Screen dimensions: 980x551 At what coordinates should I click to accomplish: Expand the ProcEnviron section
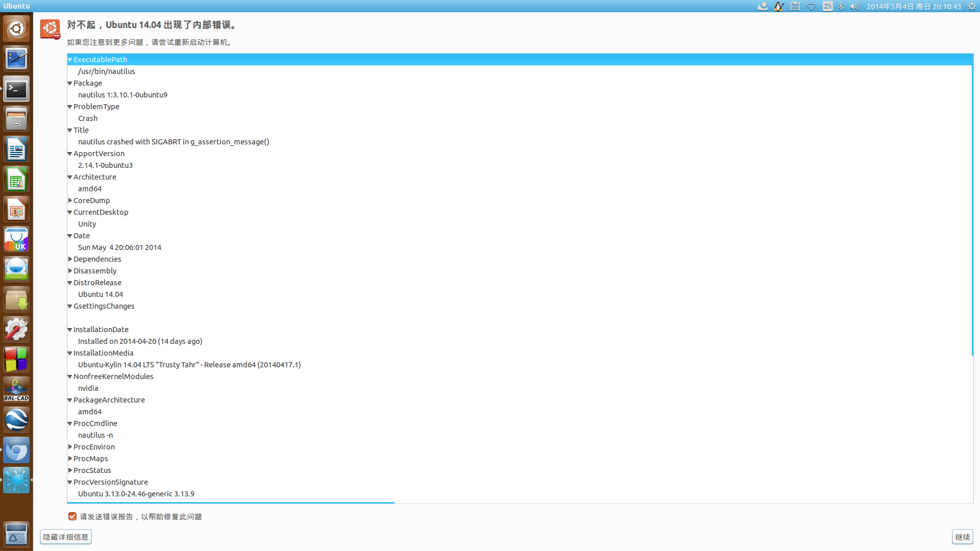tap(70, 447)
